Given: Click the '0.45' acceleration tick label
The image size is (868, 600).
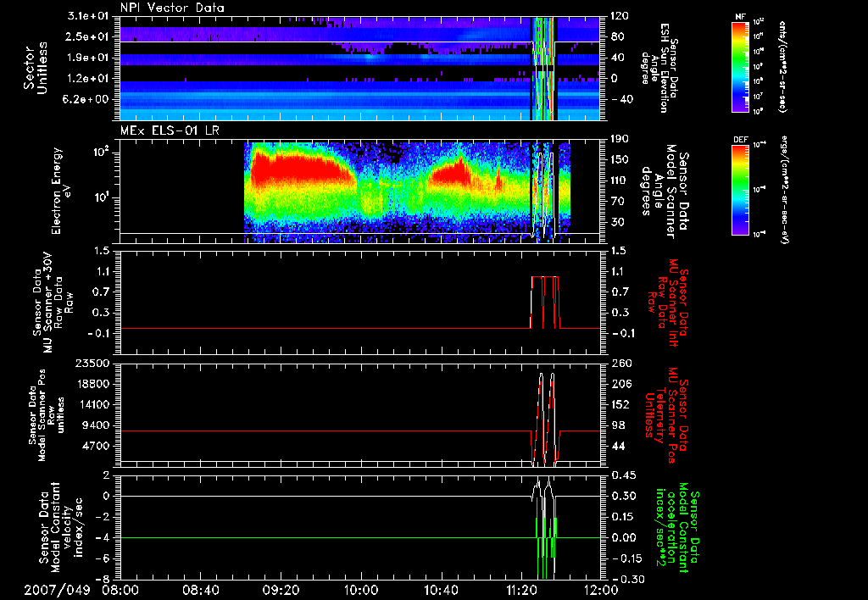Looking at the screenshot, I should [x=623, y=475].
